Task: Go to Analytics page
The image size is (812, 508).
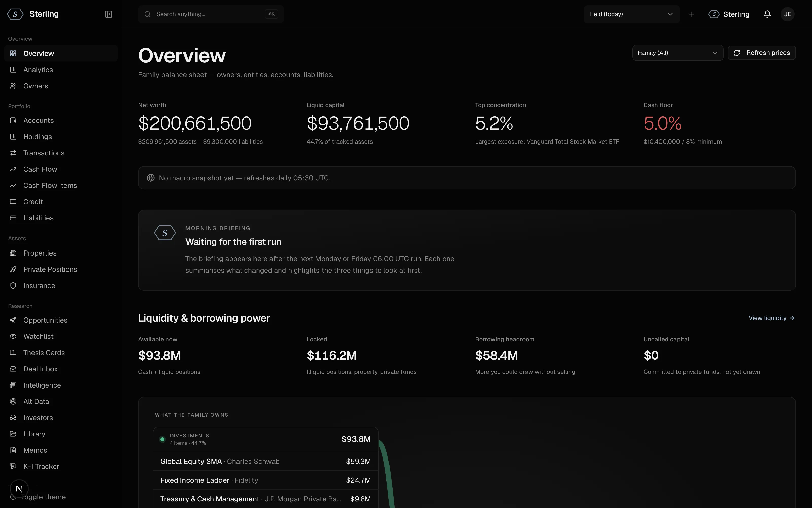Action: [61, 70]
